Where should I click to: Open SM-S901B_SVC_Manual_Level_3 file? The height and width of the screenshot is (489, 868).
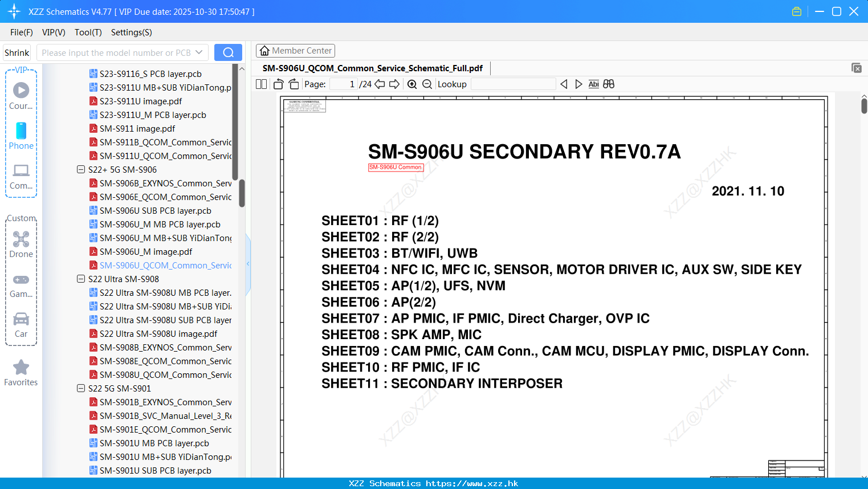[160, 415]
